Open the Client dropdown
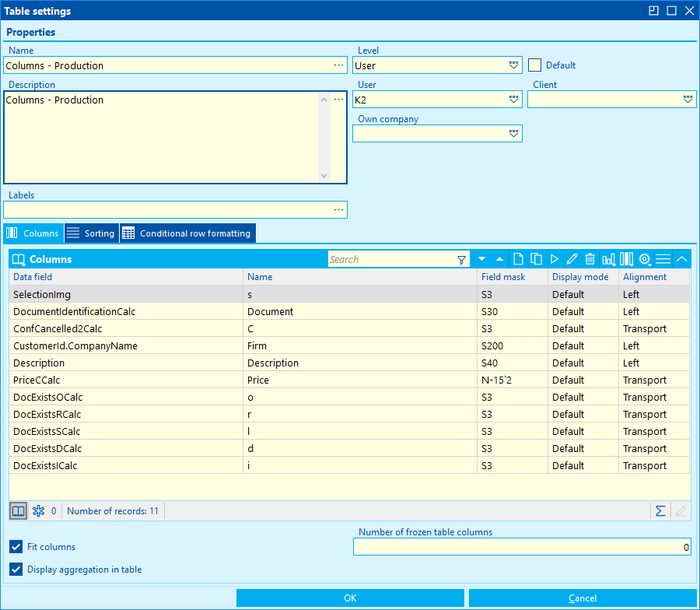Screen dimensions: 700x610 pos(688,100)
